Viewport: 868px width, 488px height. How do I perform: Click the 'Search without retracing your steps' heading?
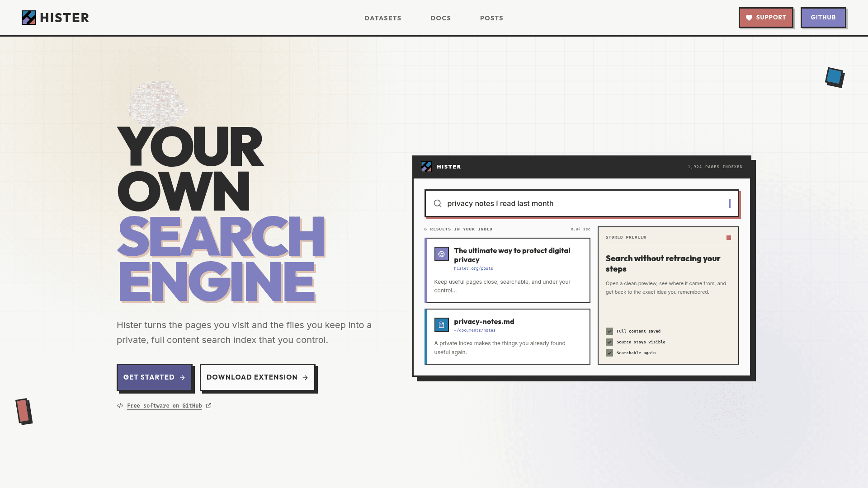pyautogui.click(x=663, y=263)
